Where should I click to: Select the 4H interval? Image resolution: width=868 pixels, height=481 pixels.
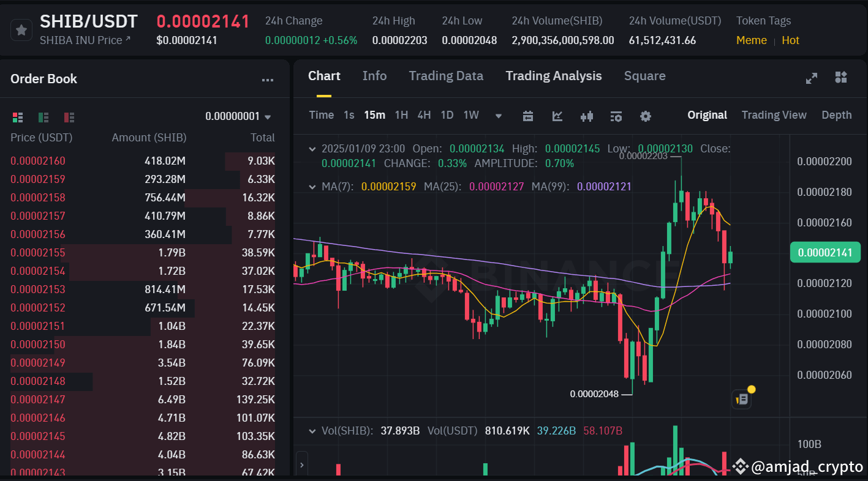point(424,115)
